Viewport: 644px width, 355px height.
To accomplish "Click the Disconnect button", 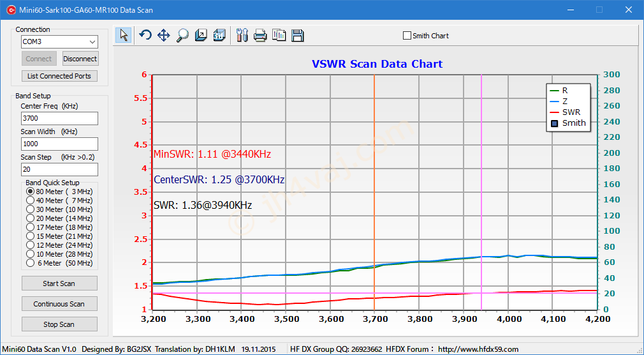I will (80, 59).
